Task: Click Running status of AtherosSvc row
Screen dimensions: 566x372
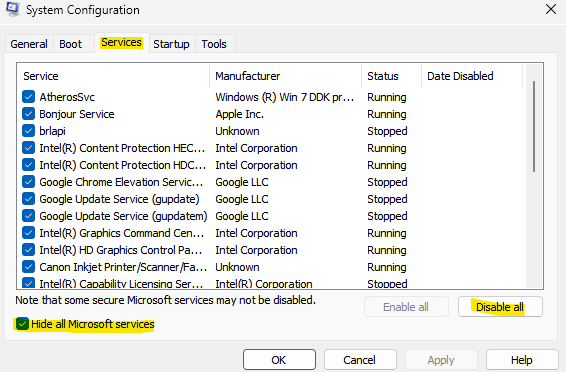Action: (387, 97)
